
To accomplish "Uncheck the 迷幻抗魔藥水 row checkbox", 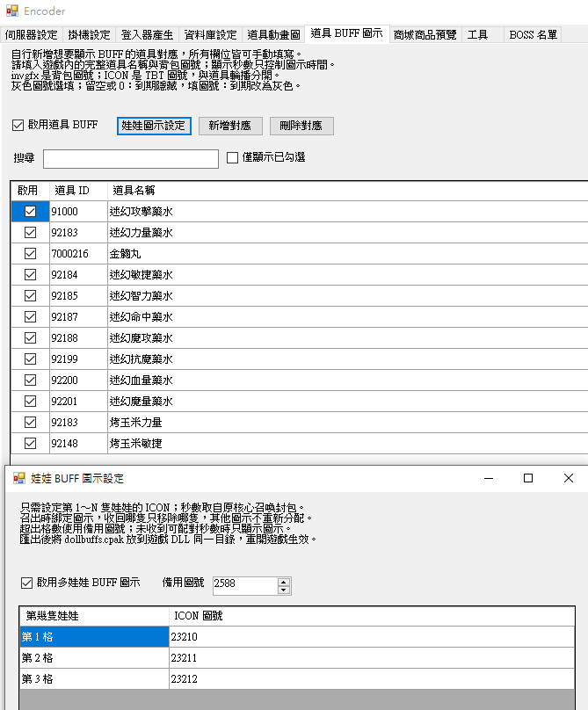I will pos(31,359).
